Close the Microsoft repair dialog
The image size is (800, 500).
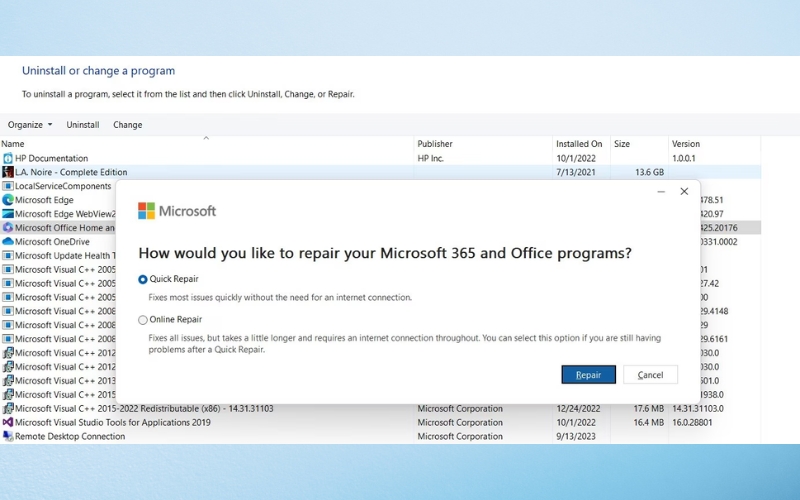(x=684, y=191)
